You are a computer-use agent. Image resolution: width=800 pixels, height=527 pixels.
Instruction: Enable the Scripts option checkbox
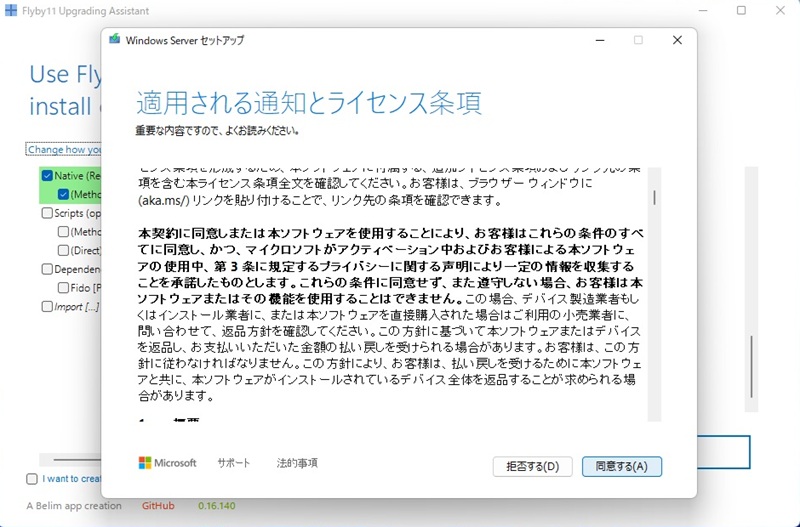click(47, 213)
